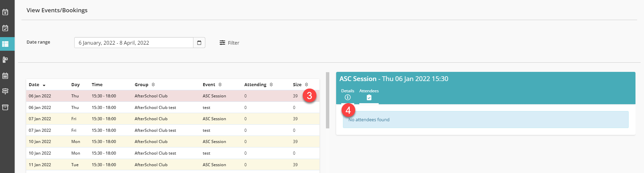This screenshot has height=173, width=644.
Task: Click the date range input field
Action: click(x=133, y=43)
